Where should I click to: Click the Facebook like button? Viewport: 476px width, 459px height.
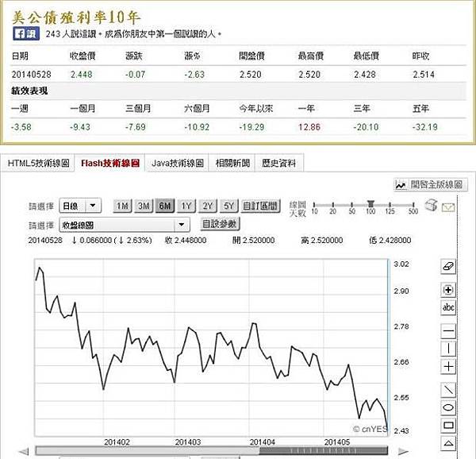pos(26,33)
